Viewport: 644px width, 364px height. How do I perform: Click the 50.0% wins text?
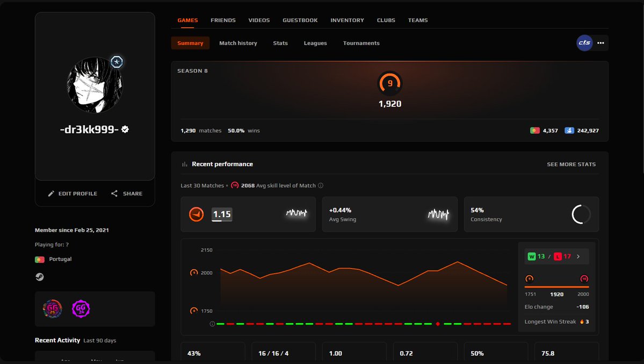point(243,130)
